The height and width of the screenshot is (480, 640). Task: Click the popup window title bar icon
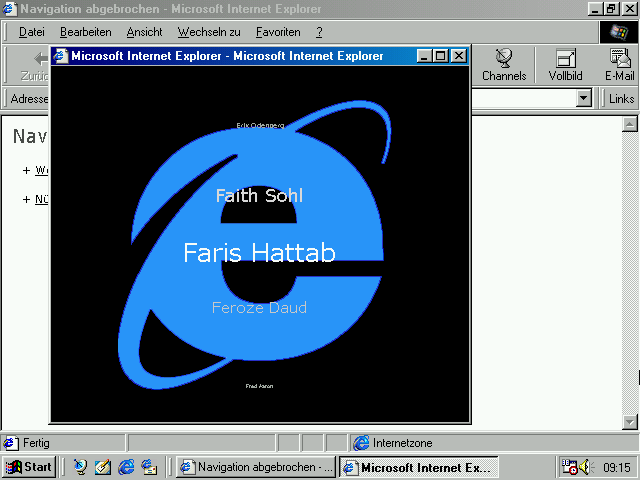[60, 56]
